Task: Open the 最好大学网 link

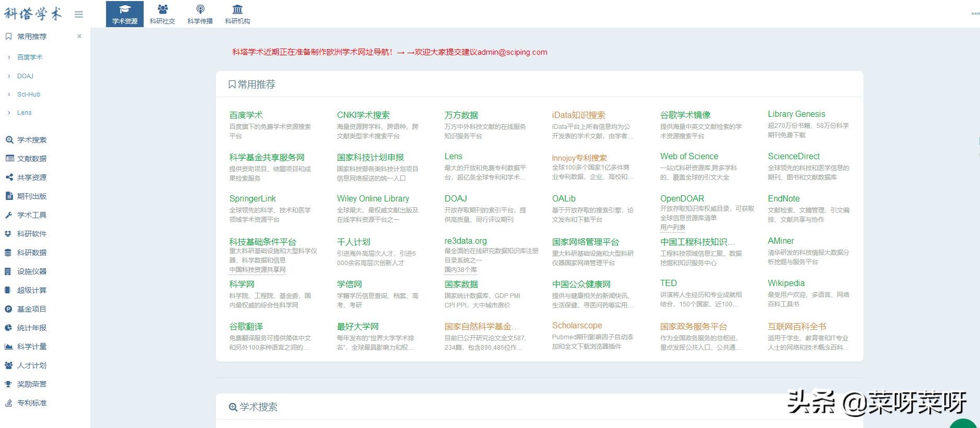Action: 358,326
